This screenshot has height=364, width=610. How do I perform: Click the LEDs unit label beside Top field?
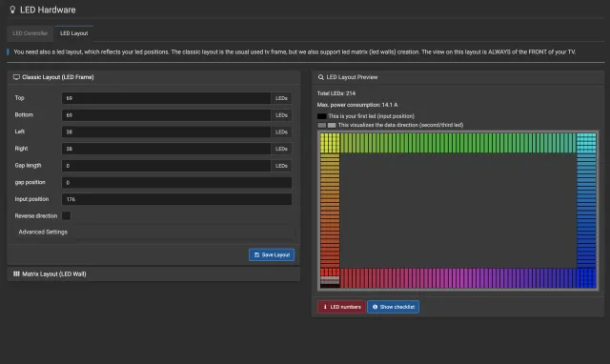coord(281,98)
